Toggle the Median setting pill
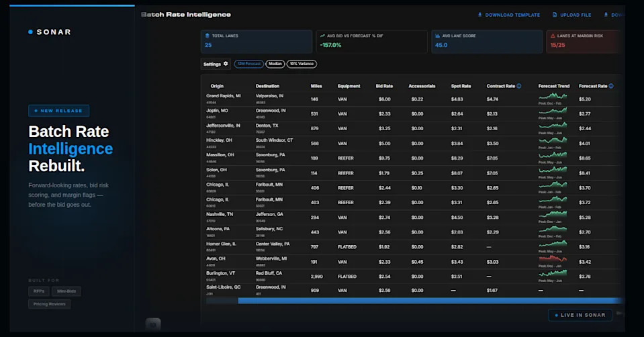This screenshot has height=337, width=644. click(275, 64)
